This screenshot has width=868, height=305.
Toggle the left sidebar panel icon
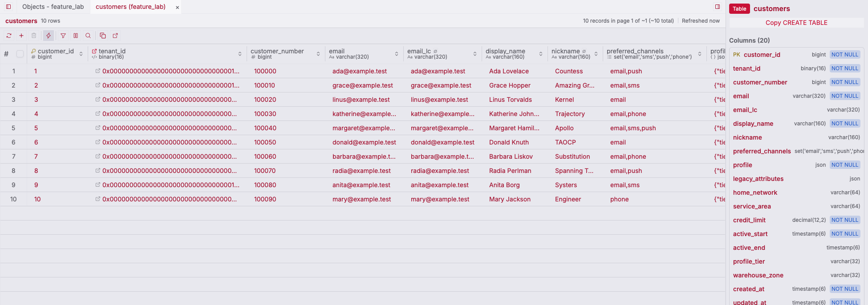8,7
